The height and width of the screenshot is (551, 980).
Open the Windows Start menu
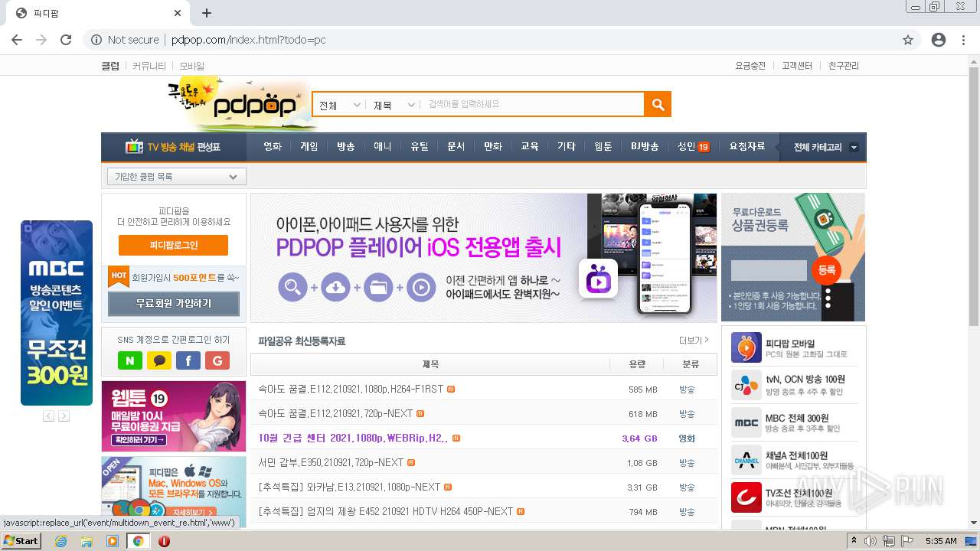coord(21,541)
